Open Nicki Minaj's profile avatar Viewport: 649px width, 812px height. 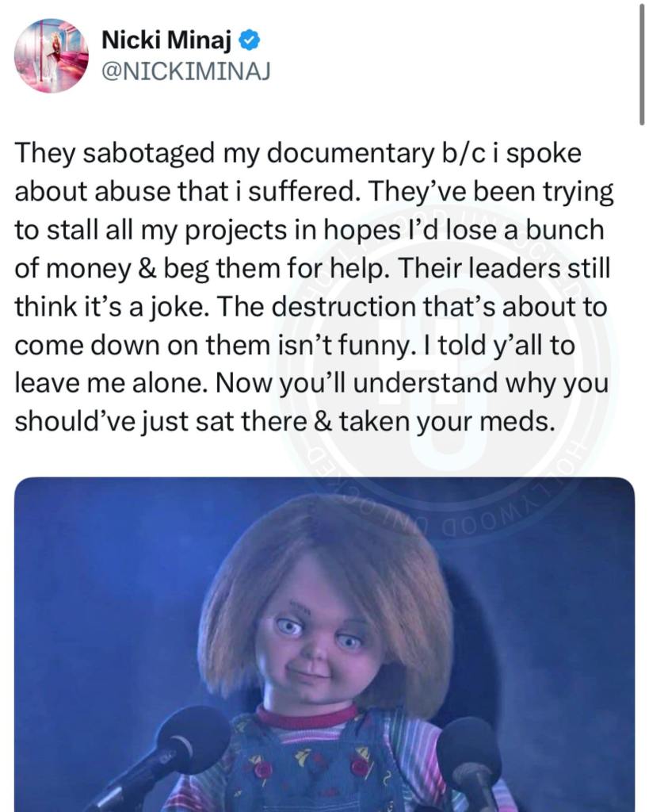[x=52, y=56]
